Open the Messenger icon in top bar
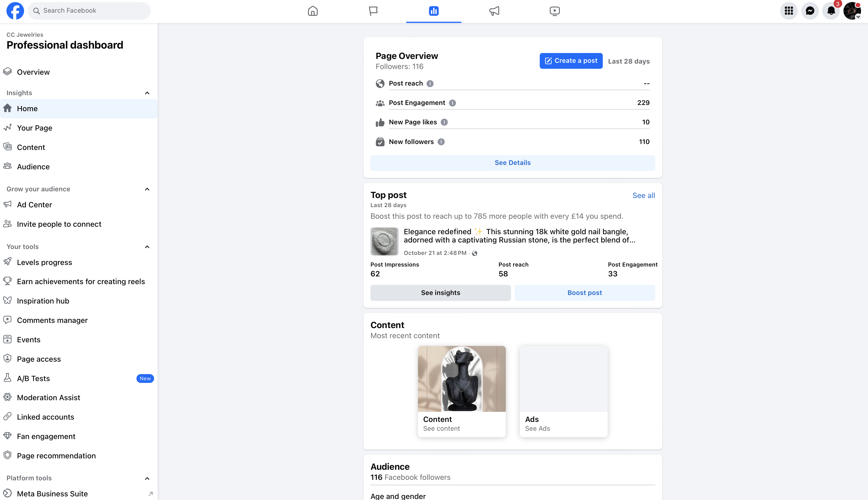The width and height of the screenshot is (868, 500). (810, 11)
